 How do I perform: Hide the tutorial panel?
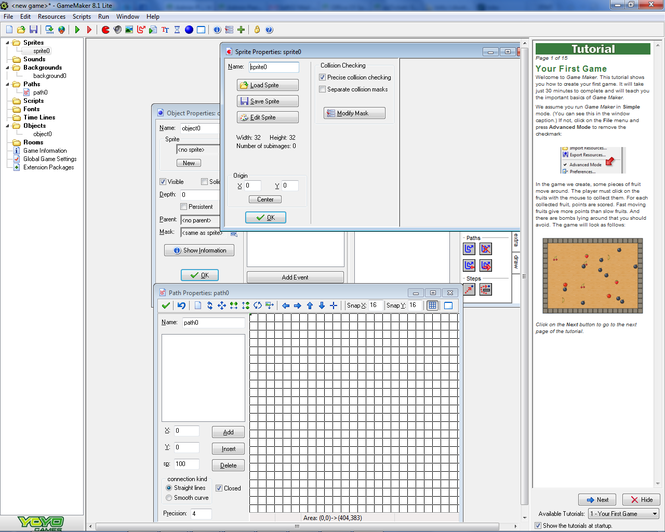[x=641, y=500]
